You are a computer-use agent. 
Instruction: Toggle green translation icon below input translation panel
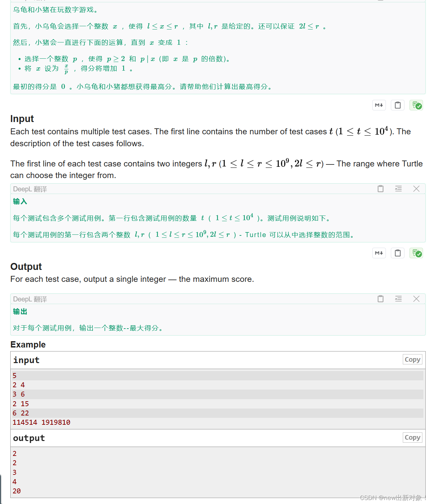coord(416,253)
